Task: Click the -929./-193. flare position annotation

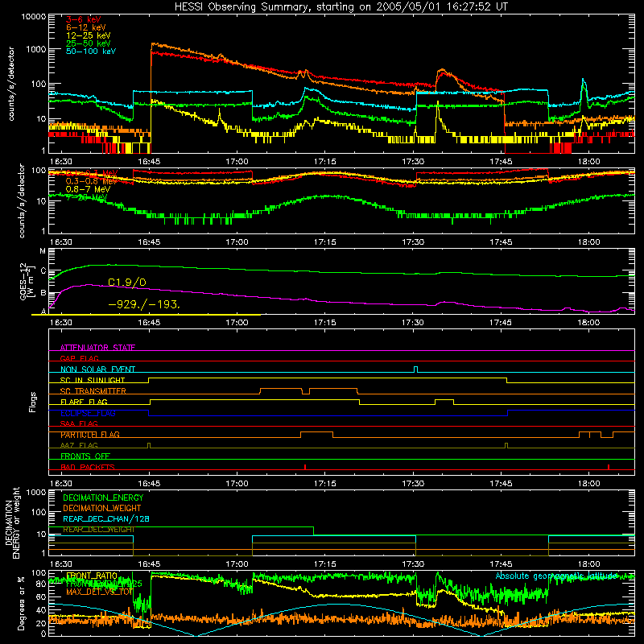Action: pos(144,305)
